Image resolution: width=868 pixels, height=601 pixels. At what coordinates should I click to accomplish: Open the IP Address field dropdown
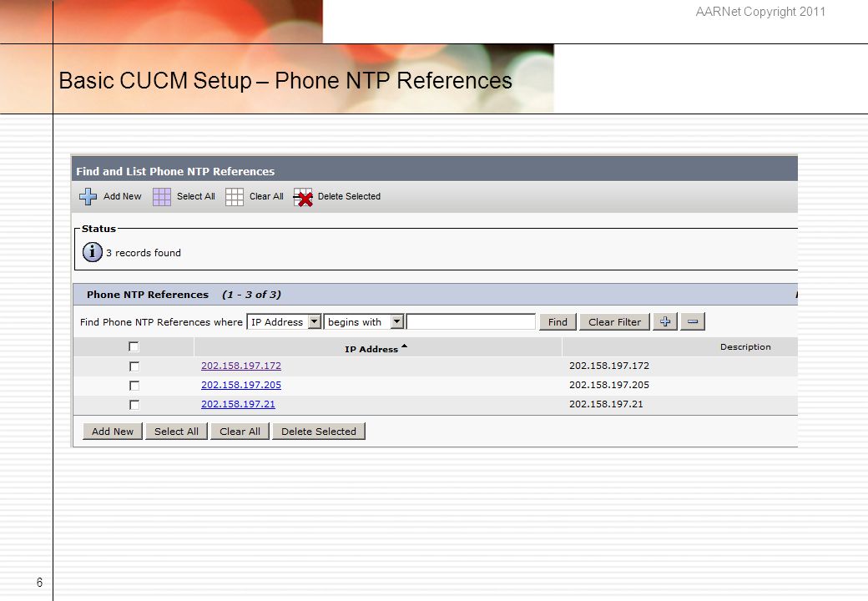(x=315, y=321)
